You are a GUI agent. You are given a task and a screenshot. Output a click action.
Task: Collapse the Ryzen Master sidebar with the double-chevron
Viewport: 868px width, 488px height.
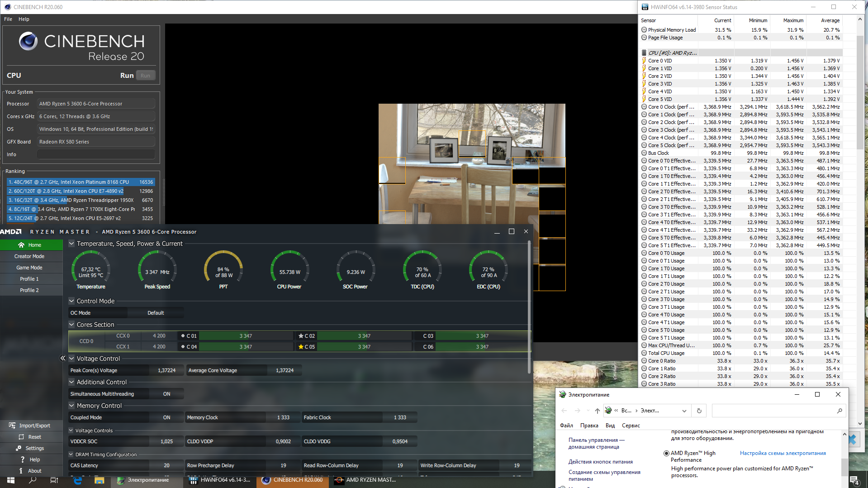pyautogui.click(x=63, y=358)
